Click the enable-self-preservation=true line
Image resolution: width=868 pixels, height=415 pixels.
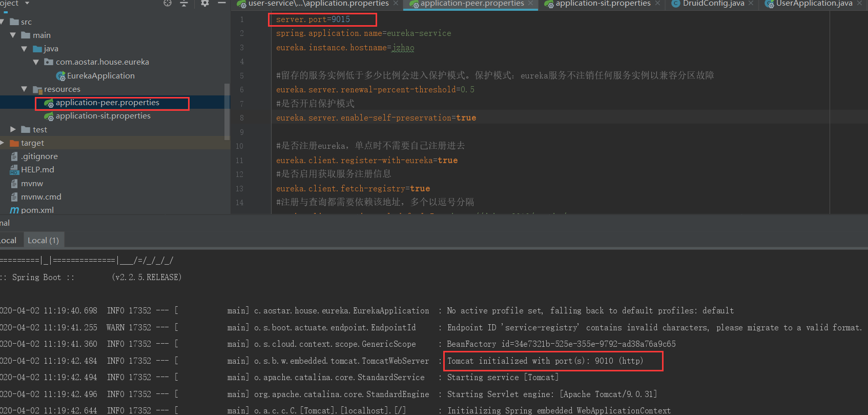point(376,118)
